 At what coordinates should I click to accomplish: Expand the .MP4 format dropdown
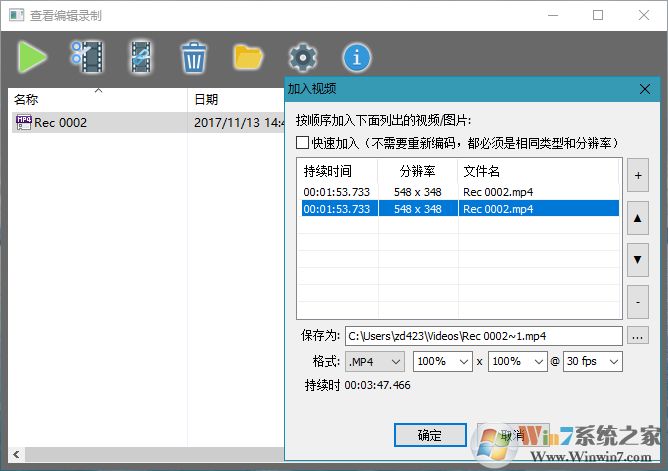375,361
